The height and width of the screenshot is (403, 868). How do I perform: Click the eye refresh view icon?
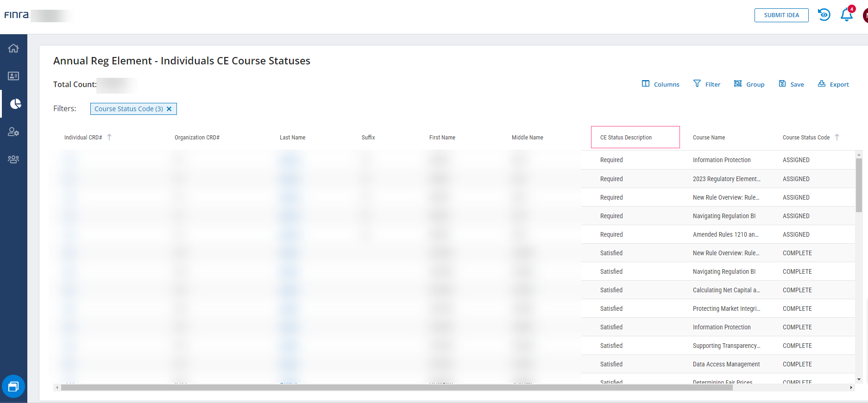coord(824,15)
